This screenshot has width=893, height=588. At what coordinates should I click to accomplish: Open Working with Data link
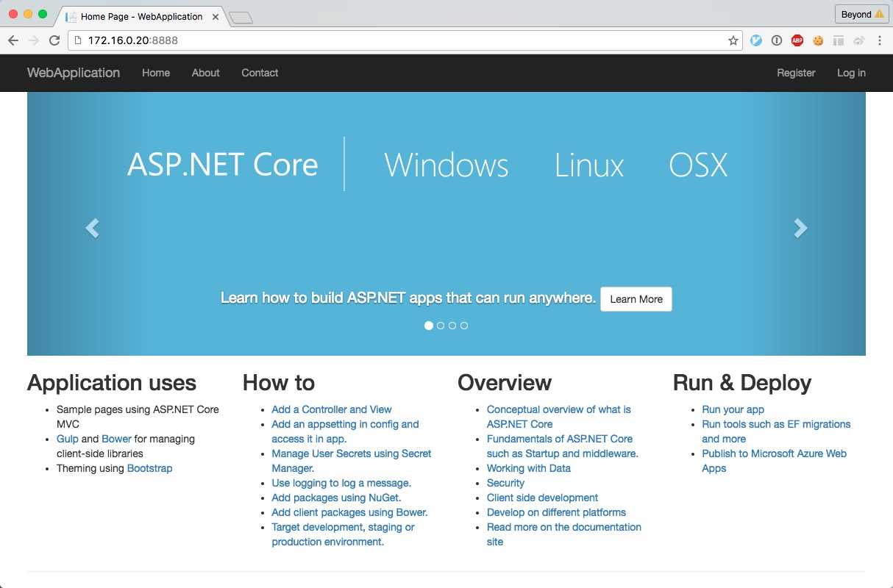(x=529, y=468)
